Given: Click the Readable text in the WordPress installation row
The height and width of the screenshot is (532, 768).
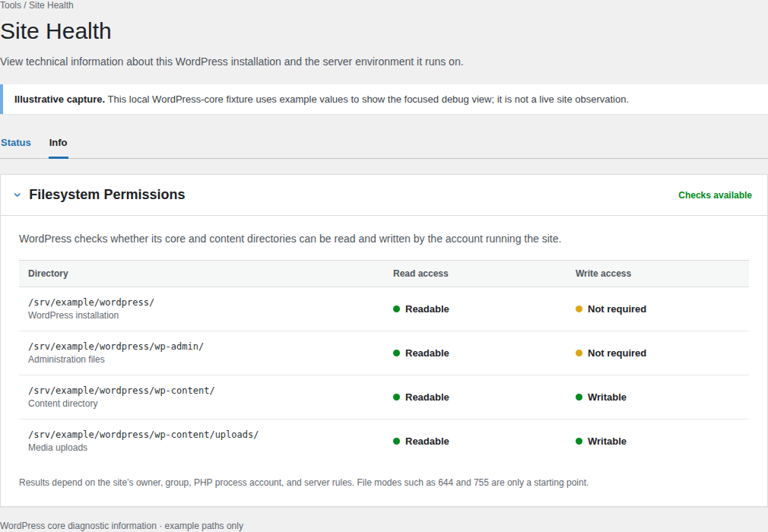Looking at the screenshot, I should [427, 309].
